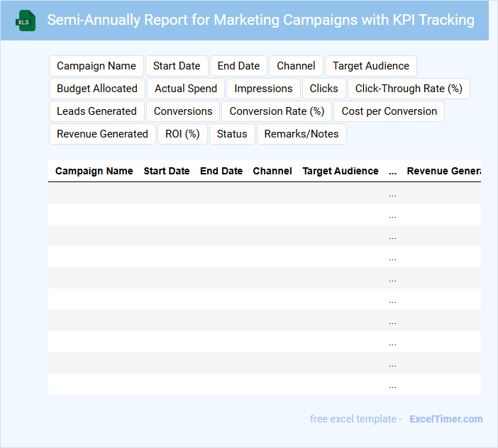Open the ExcelTimer.com link

[x=446, y=419]
